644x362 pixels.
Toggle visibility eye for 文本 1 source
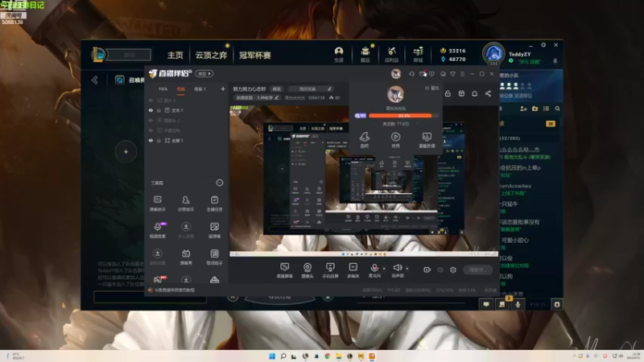(x=151, y=110)
